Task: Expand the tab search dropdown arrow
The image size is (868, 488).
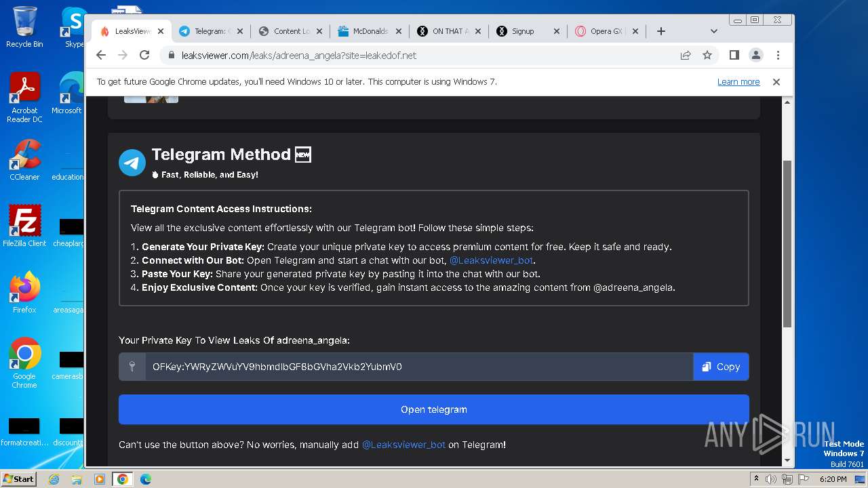Action: [x=713, y=31]
